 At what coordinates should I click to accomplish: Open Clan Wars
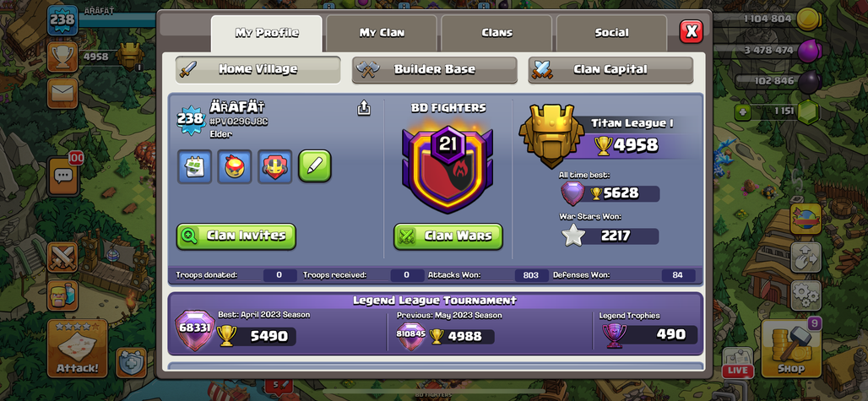point(448,236)
